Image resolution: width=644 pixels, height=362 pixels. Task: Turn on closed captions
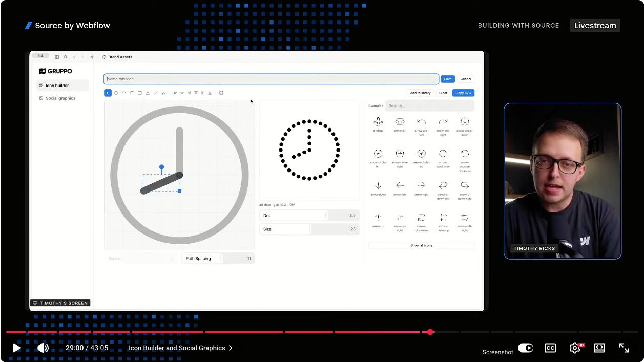550,348
